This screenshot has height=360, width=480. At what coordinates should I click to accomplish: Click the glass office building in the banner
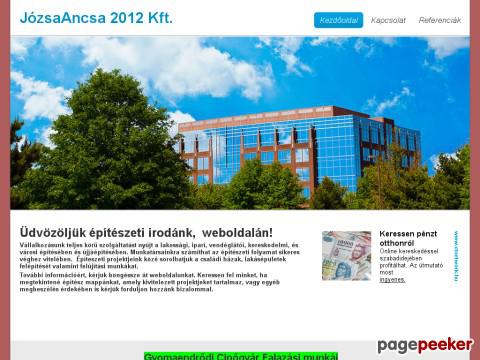300,150
